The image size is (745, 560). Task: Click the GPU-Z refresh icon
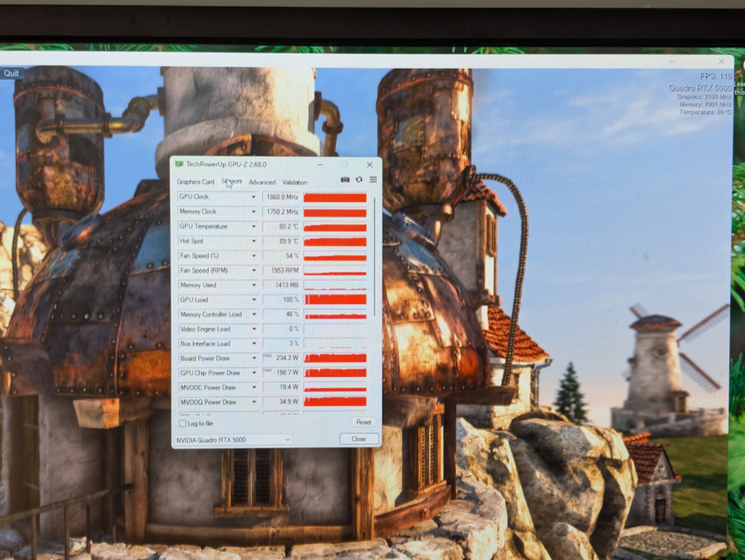359,179
